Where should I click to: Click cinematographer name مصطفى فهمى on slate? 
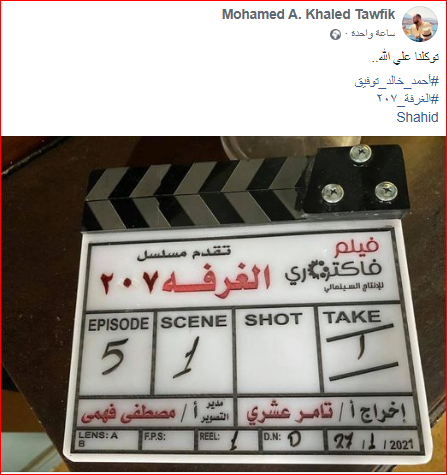[129, 415]
